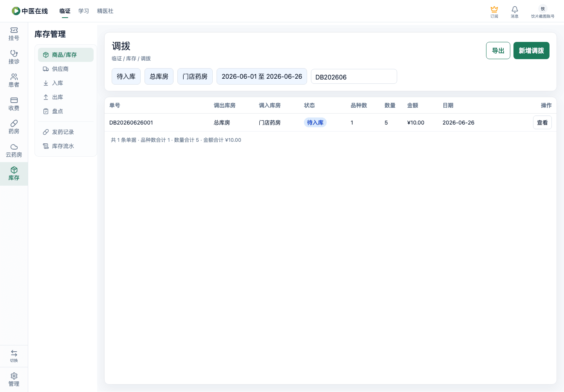Viewport: 564px width, 392px height.
Task: Select 出库 in the inventory menu
Action: tap(66, 97)
